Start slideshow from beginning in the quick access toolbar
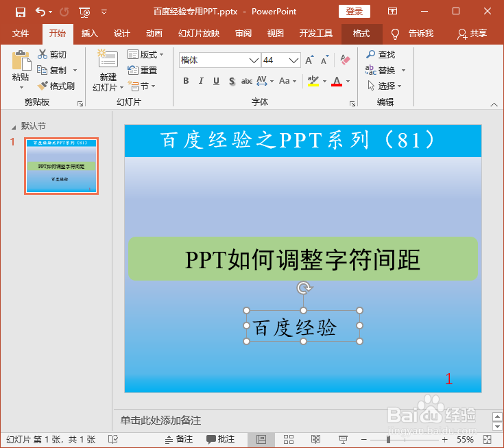This screenshot has height=448, width=504. pos(84,12)
